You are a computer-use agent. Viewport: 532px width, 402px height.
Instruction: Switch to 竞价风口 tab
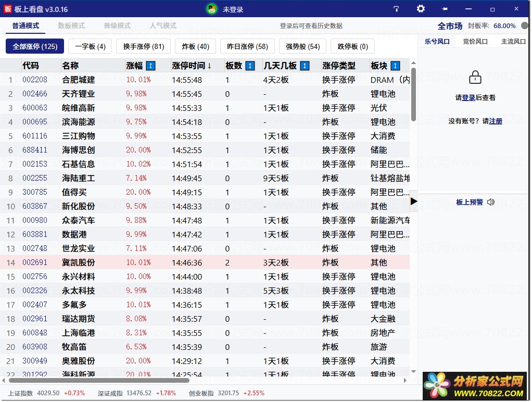click(x=475, y=42)
